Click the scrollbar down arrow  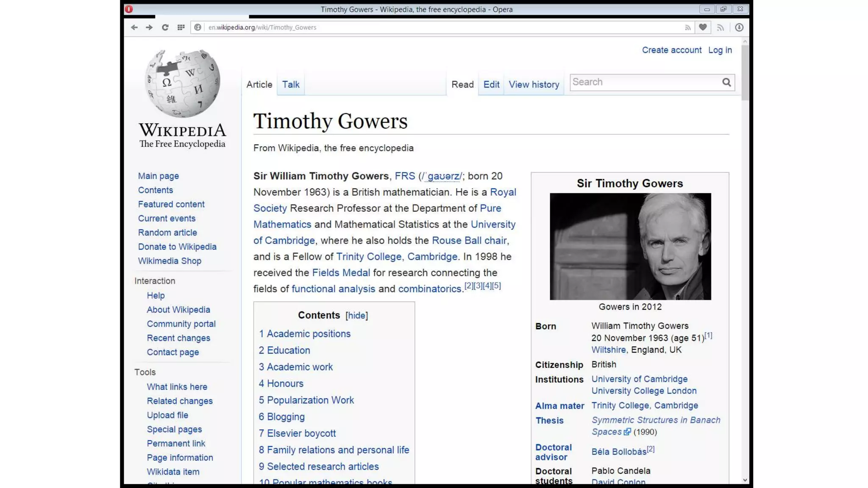pyautogui.click(x=745, y=480)
